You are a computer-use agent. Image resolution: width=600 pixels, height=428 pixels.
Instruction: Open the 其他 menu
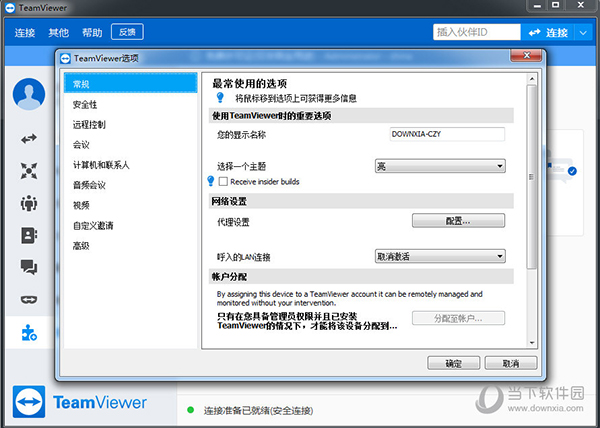59,33
